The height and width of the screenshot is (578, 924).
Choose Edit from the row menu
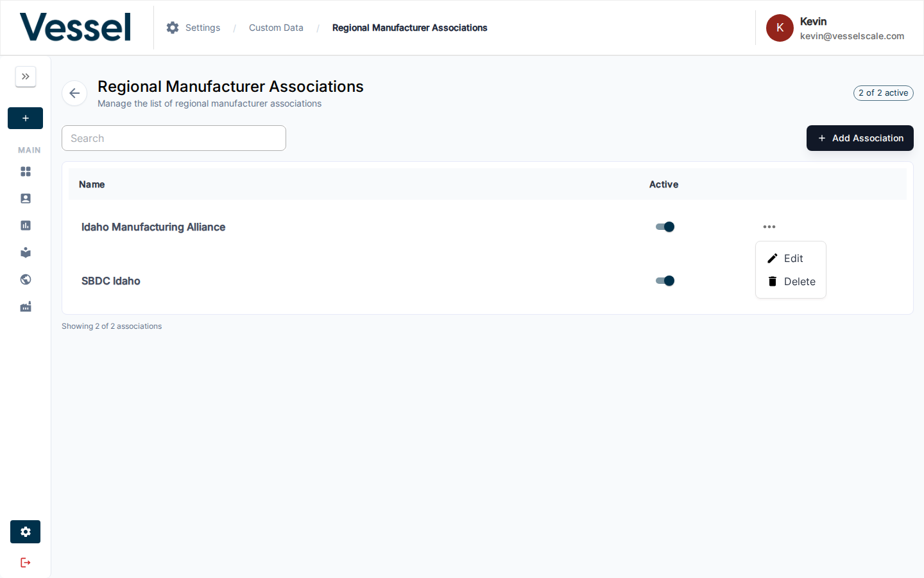(791, 258)
